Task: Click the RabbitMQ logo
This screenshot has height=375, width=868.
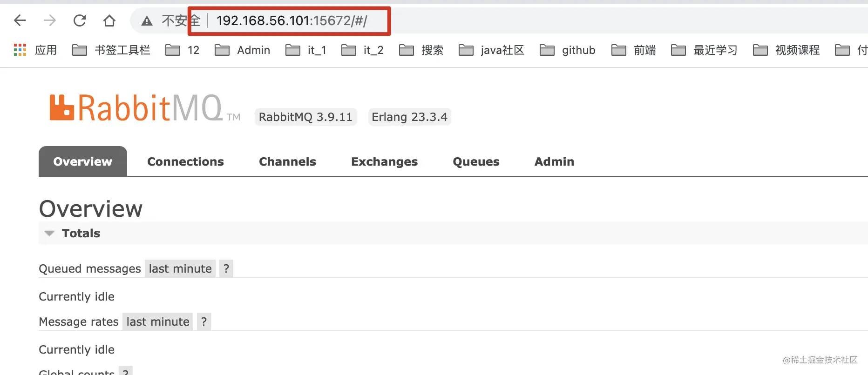Action: [x=145, y=108]
